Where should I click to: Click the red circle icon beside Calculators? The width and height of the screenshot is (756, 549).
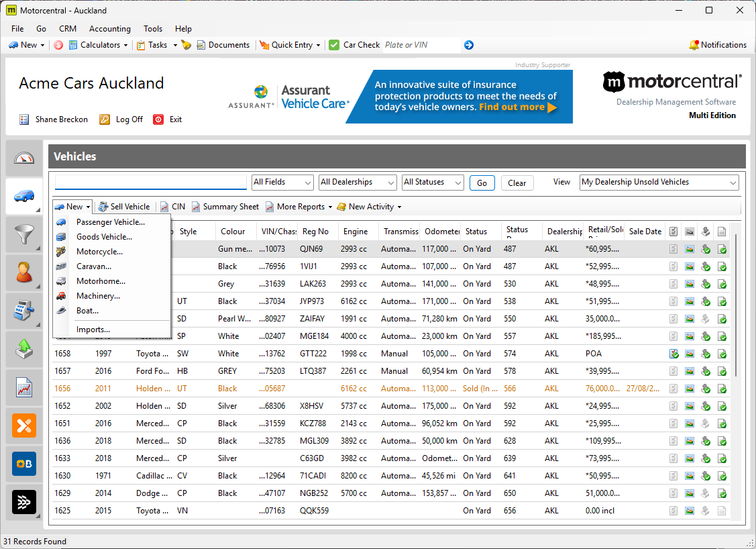tap(58, 45)
